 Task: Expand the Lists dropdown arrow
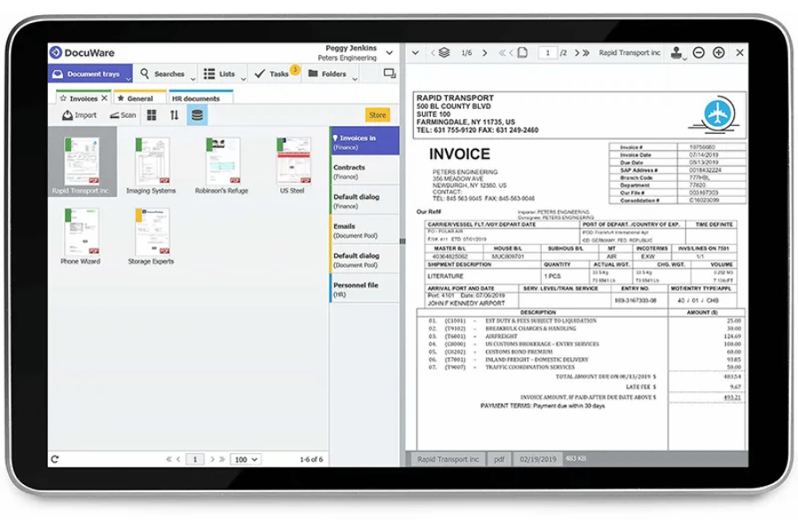pos(243,78)
